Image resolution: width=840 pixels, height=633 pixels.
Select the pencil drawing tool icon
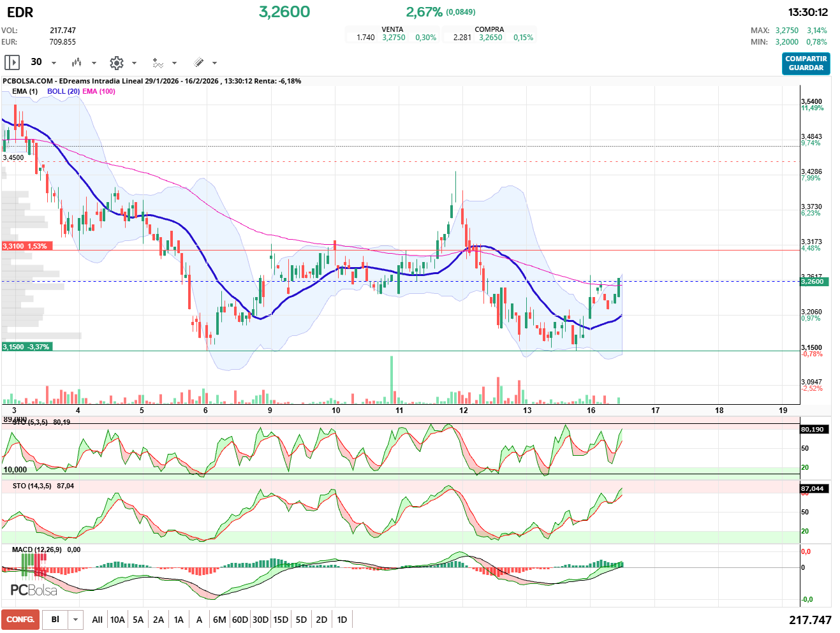click(198, 62)
